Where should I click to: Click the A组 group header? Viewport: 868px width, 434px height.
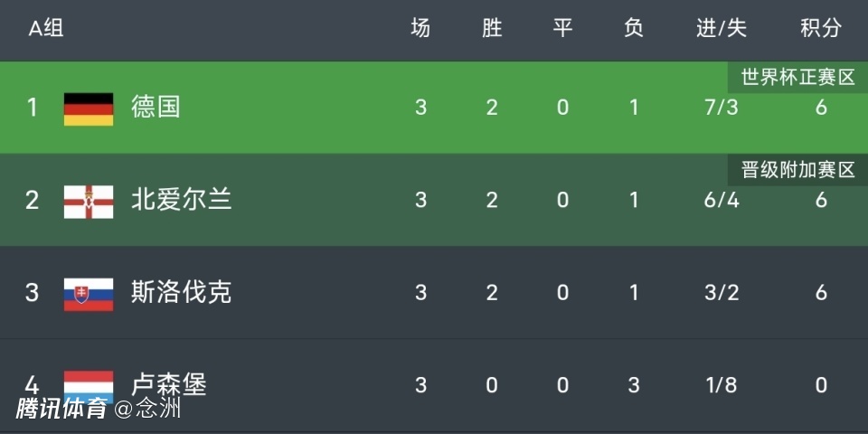(x=46, y=29)
